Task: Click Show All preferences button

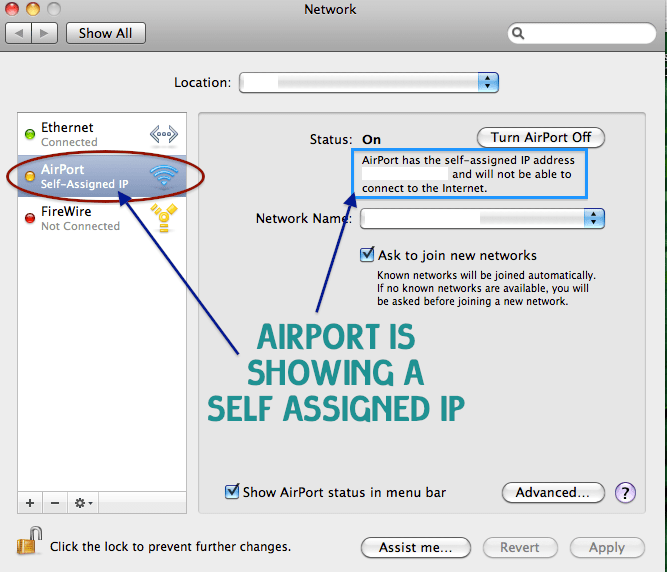Action: click(x=105, y=33)
